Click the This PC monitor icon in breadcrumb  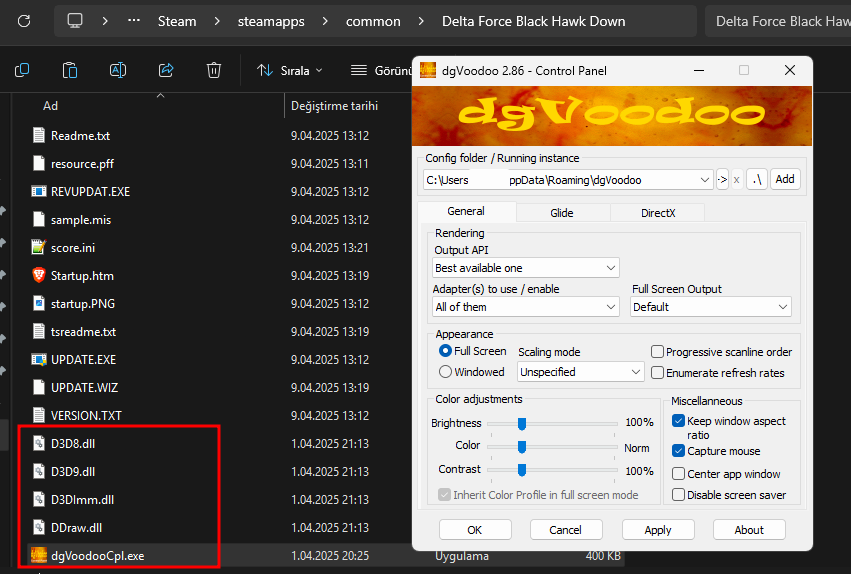(x=75, y=21)
